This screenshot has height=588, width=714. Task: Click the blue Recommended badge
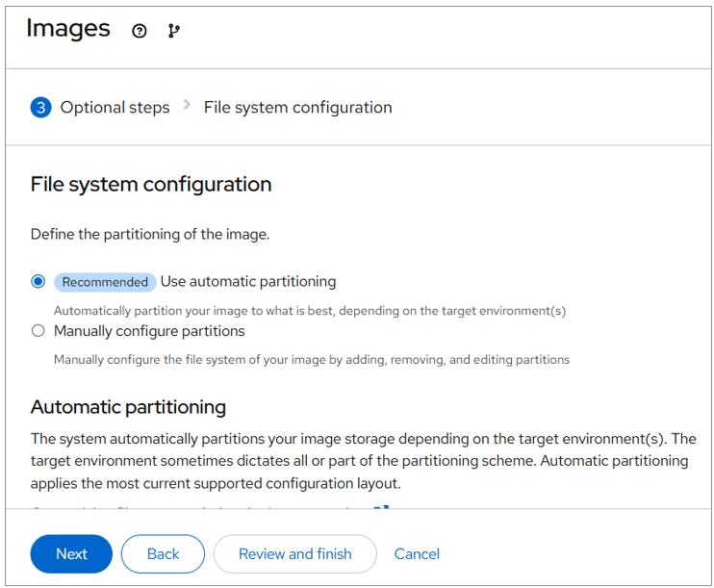tap(105, 282)
